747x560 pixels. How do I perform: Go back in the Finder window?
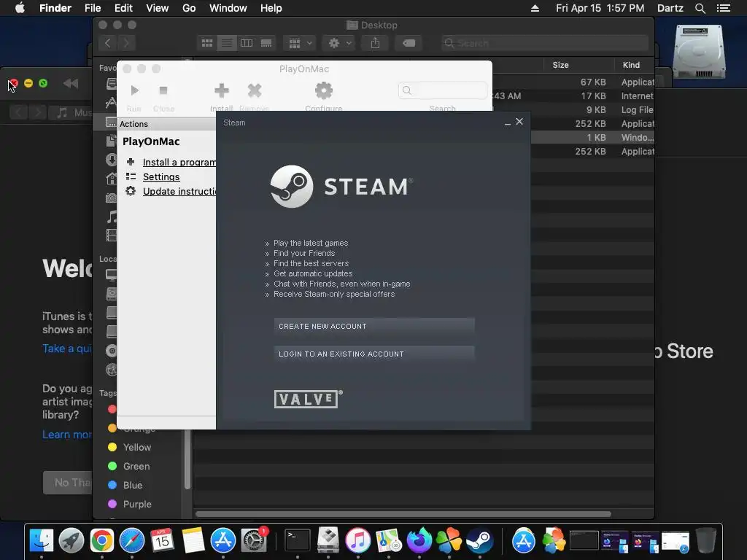[108, 43]
